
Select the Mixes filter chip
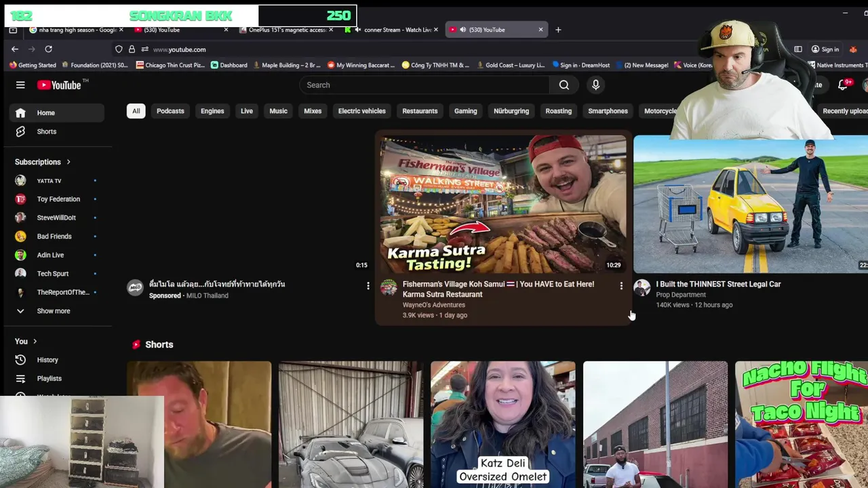point(313,111)
